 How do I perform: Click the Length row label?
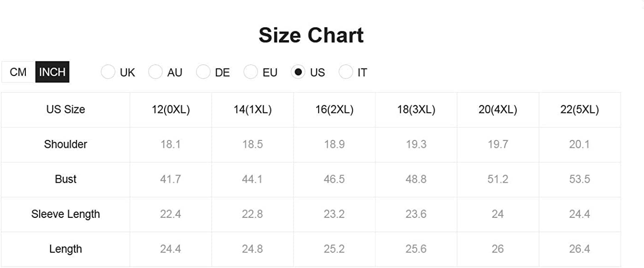[x=65, y=249]
